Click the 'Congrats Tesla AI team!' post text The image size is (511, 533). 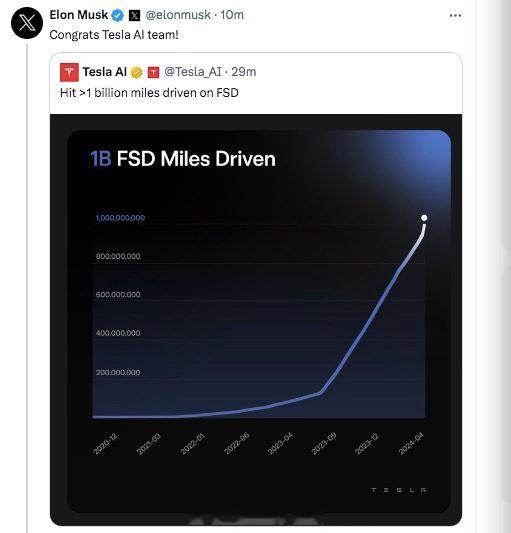click(114, 35)
